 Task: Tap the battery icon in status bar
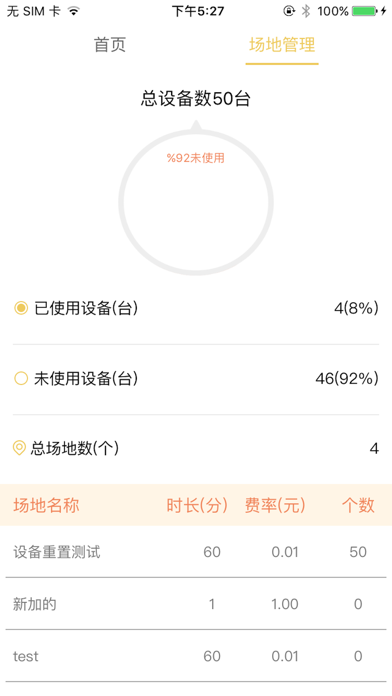(x=365, y=11)
